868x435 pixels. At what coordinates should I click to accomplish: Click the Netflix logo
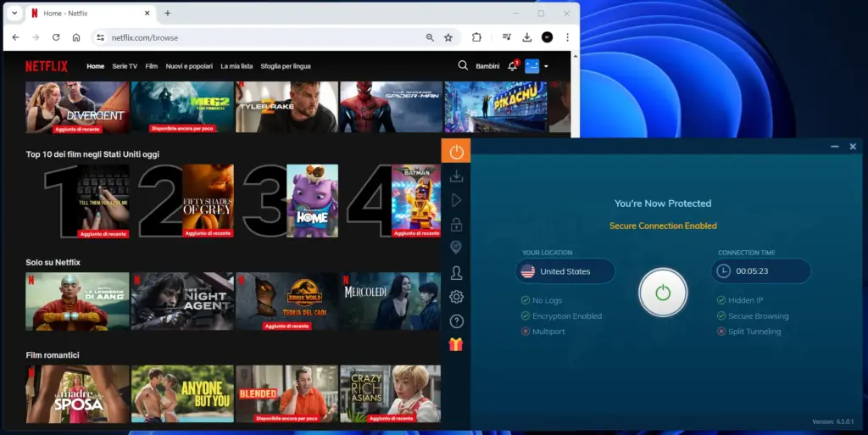pos(47,66)
